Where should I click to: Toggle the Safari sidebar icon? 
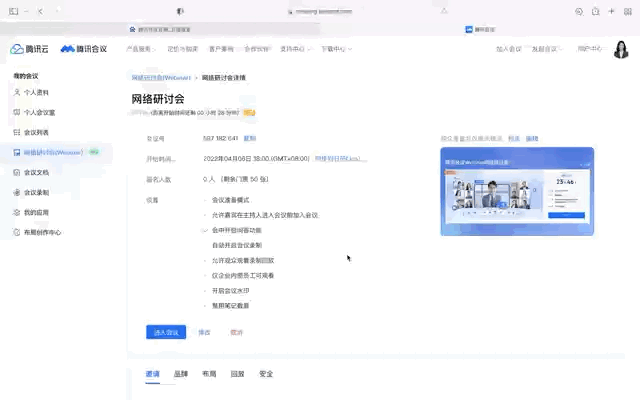click(x=13, y=11)
